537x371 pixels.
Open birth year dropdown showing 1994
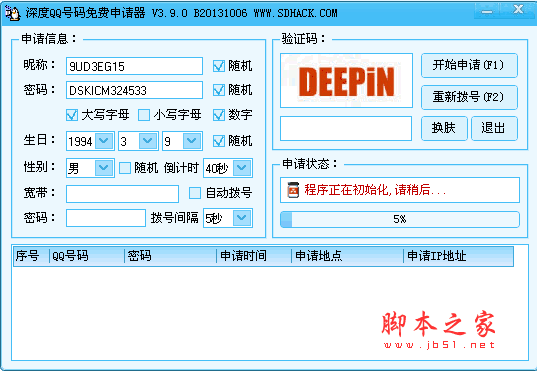click(104, 141)
